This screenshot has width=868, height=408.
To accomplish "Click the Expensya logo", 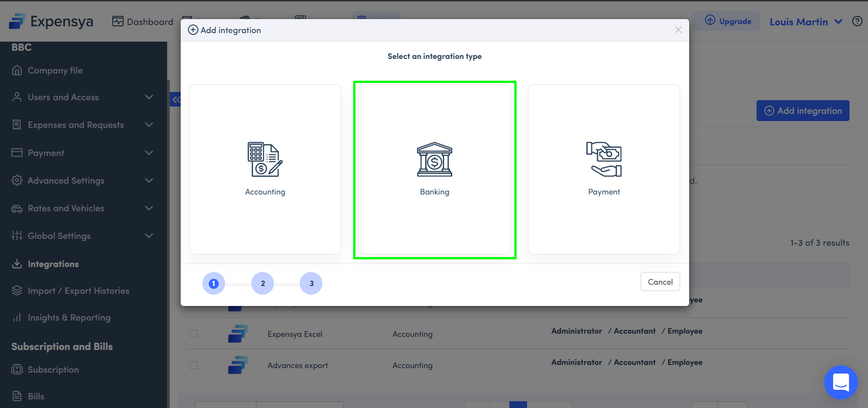I will point(51,21).
